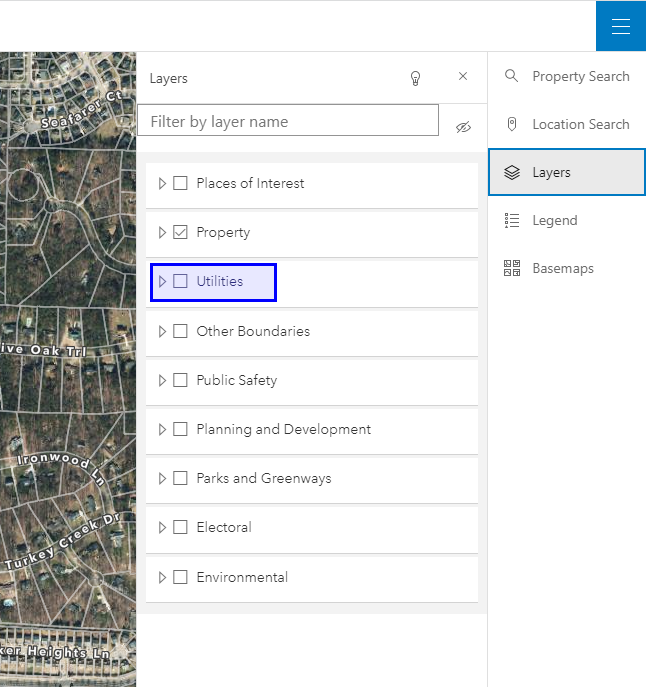Close the Layers panel

463,76
